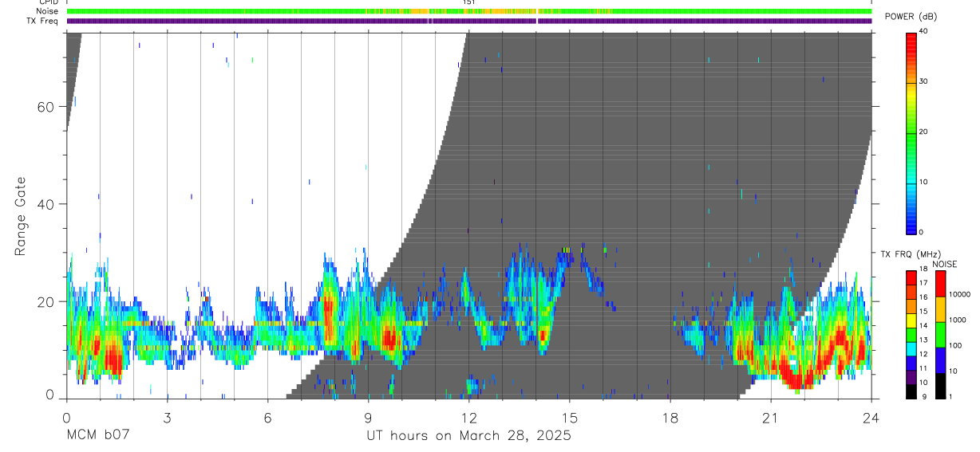980x452 pixels.
Task: Click the "POWER (dB)" color bar title
Action: (x=911, y=17)
